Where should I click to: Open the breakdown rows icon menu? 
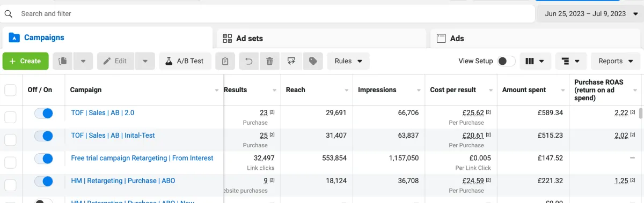pos(571,61)
